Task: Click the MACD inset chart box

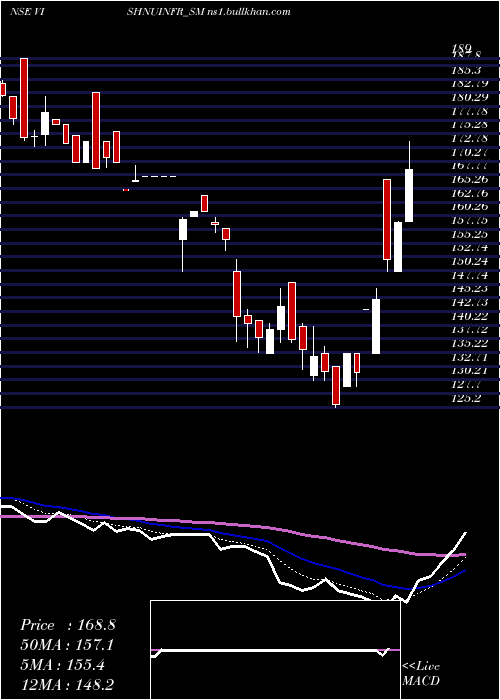Action: pyautogui.click(x=275, y=650)
